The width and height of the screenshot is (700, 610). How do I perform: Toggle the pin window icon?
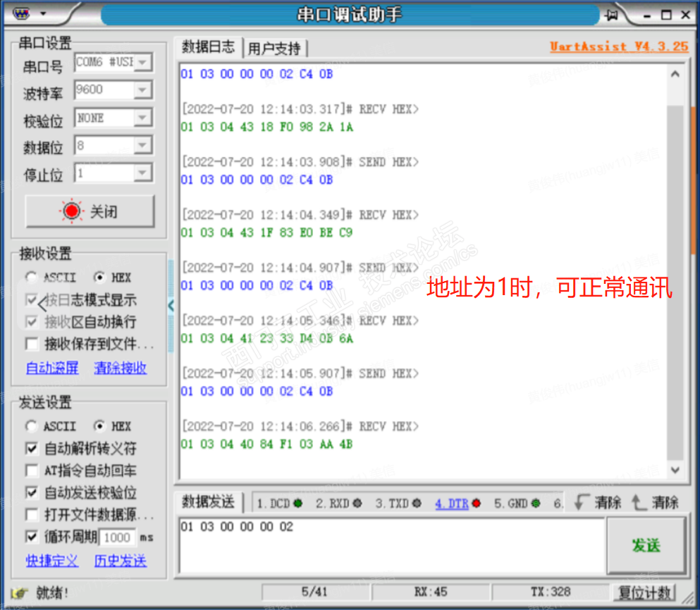[611, 15]
